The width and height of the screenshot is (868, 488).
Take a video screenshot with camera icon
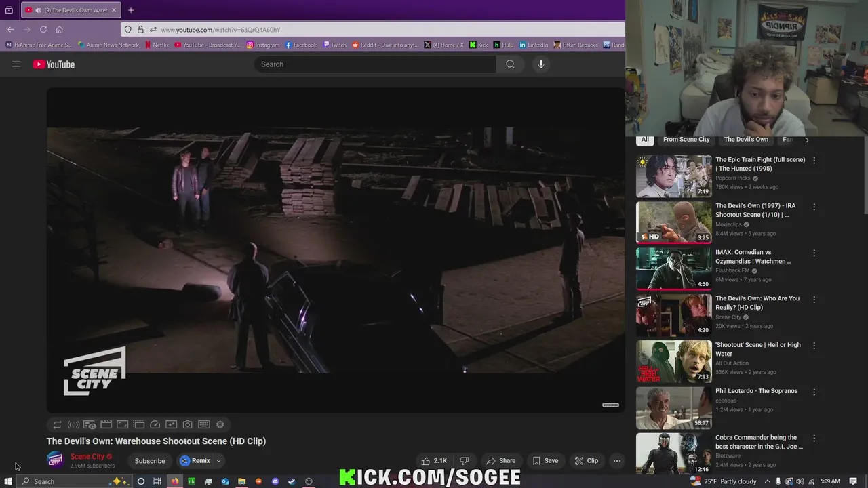tap(187, 424)
